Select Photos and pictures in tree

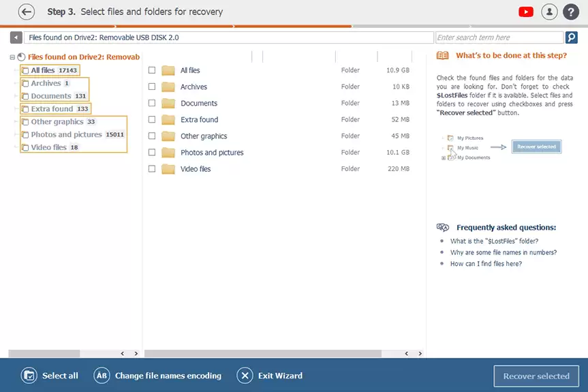click(x=66, y=134)
